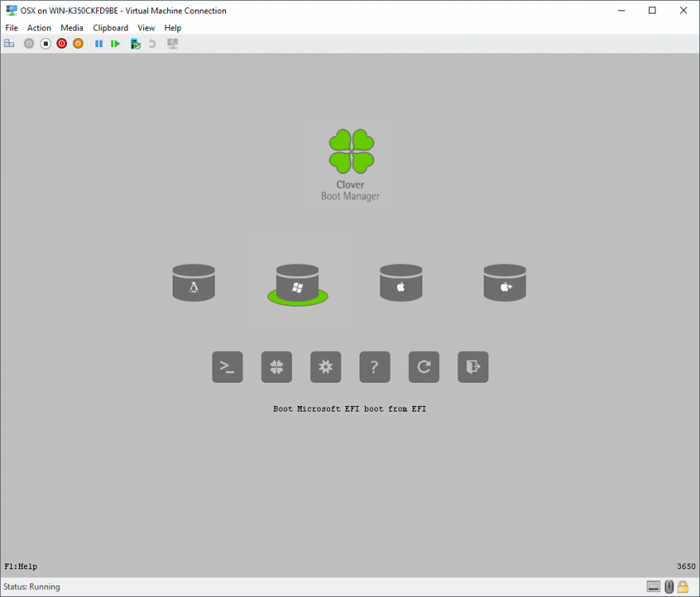Viewport: 700px width, 597px height.
Task: Select the macOS boot volume icon
Action: pos(401,283)
